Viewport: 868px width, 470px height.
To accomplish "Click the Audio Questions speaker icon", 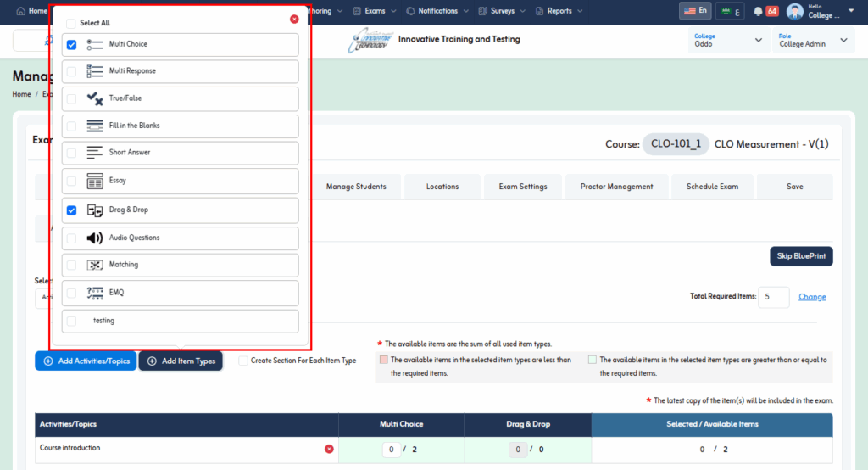I will pyautogui.click(x=95, y=238).
